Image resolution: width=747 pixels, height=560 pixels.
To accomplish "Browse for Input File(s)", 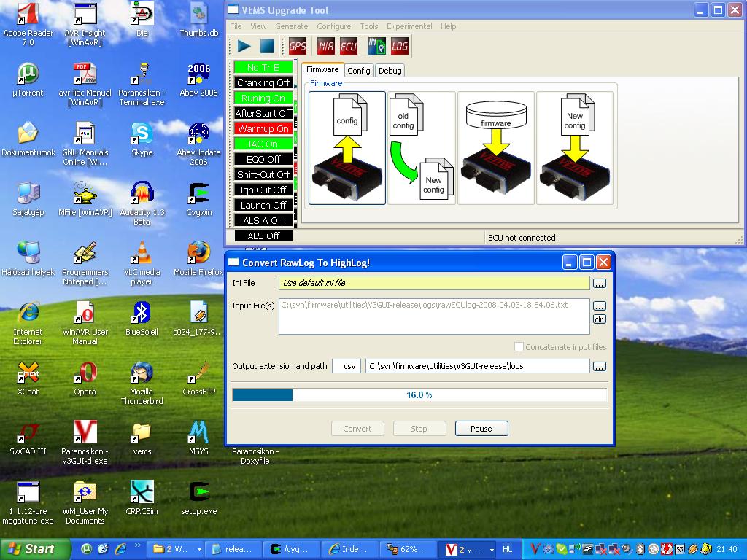I will (x=600, y=306).
